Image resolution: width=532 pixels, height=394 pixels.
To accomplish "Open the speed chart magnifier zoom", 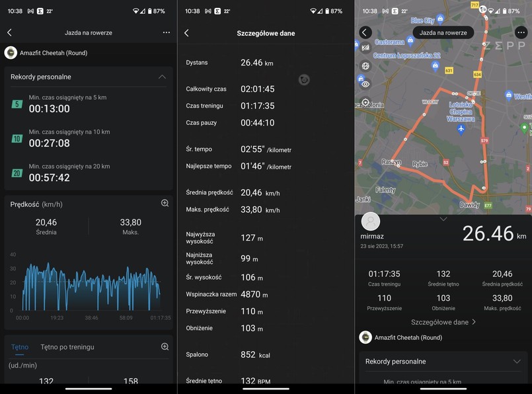I will click(163, 204).
